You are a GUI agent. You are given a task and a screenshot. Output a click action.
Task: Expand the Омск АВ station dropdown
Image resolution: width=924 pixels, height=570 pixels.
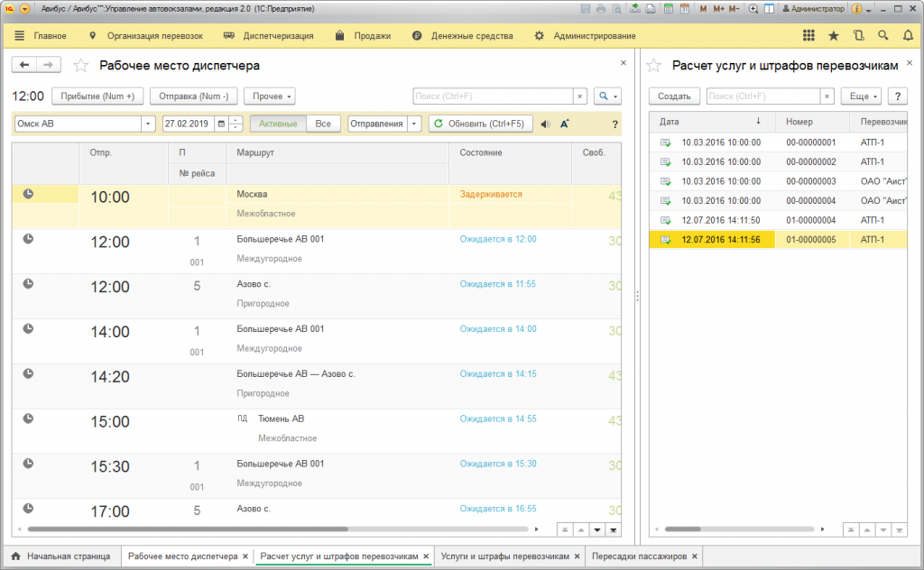point(148,124)
